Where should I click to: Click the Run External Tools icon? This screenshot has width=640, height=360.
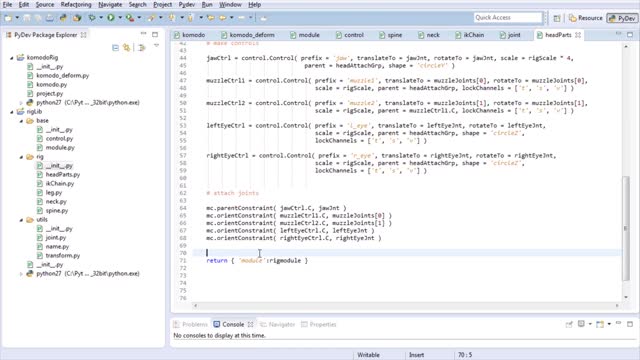click(130, 18)
